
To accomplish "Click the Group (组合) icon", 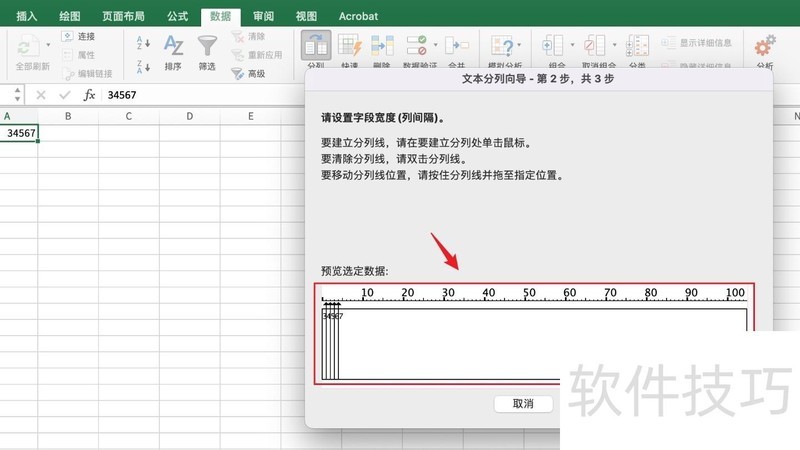I will tap(553, 46).
